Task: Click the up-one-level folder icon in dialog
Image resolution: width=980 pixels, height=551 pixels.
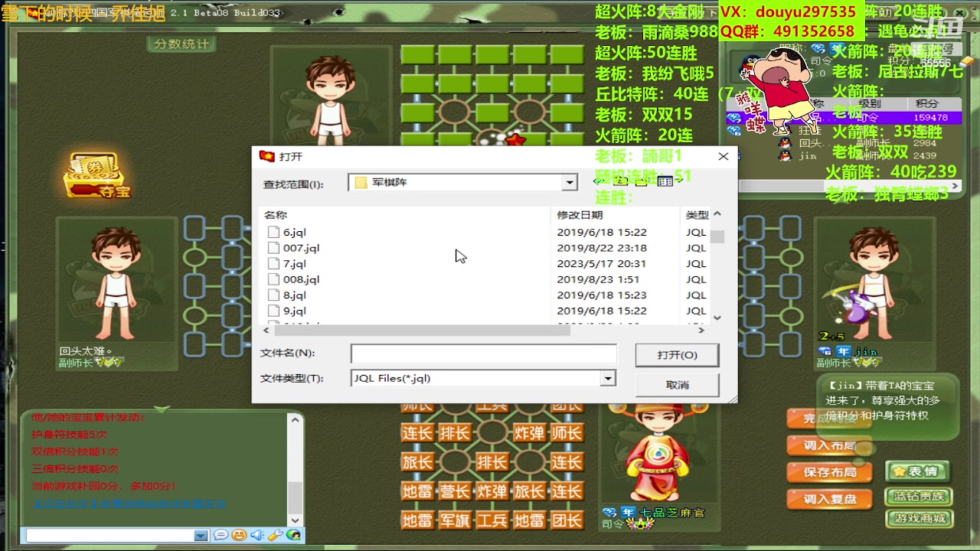Action: pos(622,181)
